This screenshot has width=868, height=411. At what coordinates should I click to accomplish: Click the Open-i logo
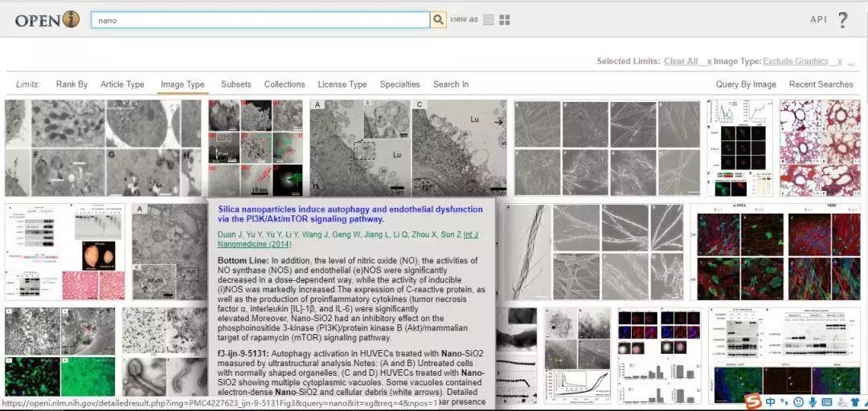click(x=47, y=20)
